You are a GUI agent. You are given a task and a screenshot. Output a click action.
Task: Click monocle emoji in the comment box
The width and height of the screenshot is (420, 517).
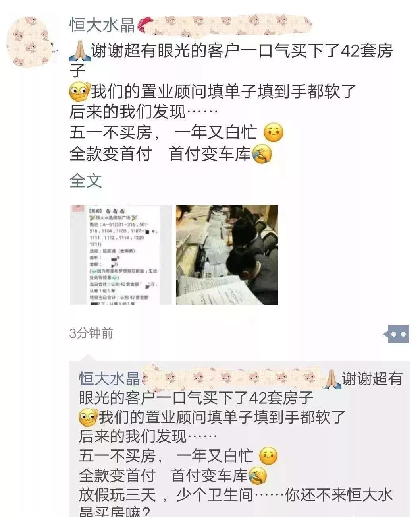88,417
